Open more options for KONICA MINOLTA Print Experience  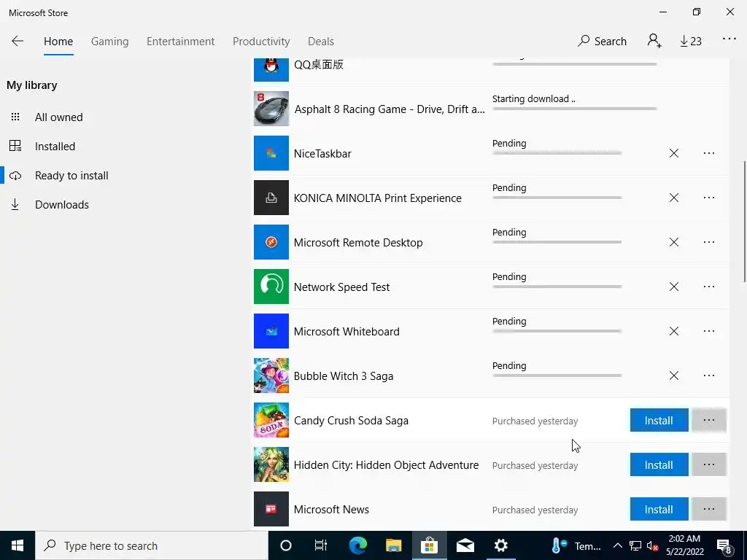tap(709, 198)
